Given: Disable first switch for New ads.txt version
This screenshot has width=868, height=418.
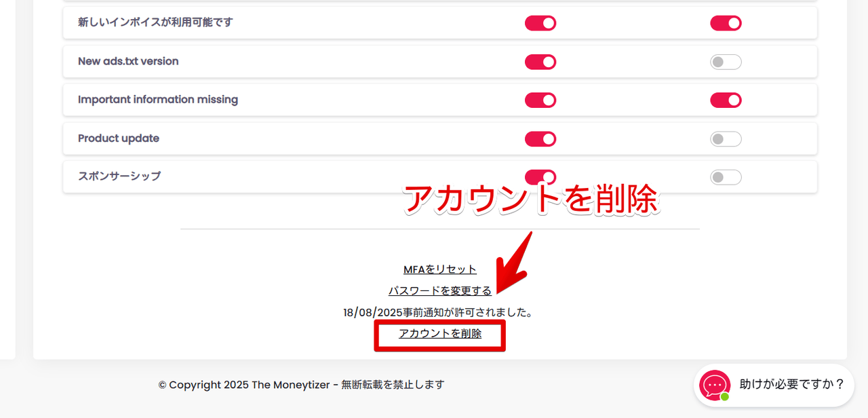Looking at the screenshot, I should tap(540, 62).
